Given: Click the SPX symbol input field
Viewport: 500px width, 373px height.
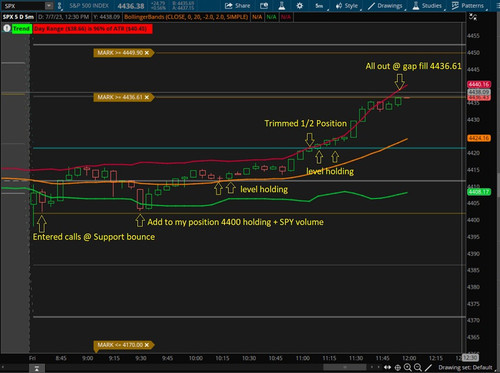Looking at the screenshot, I should tap(23, 6).
